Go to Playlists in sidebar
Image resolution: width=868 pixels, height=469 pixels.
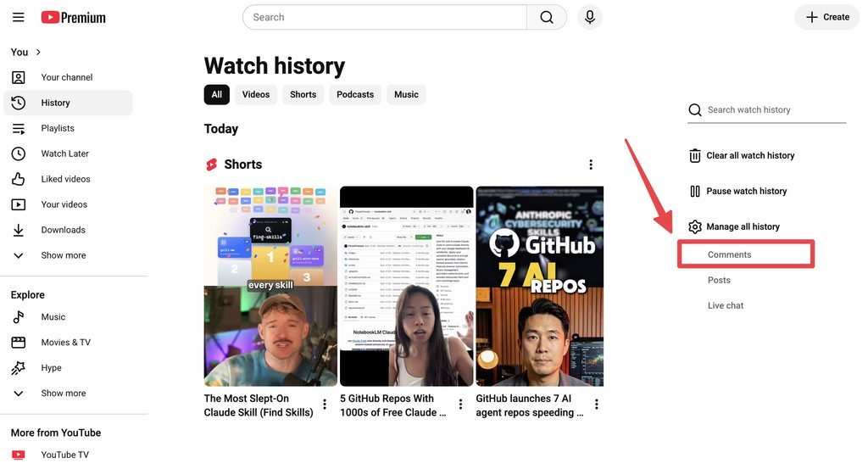tap(58, 128)
